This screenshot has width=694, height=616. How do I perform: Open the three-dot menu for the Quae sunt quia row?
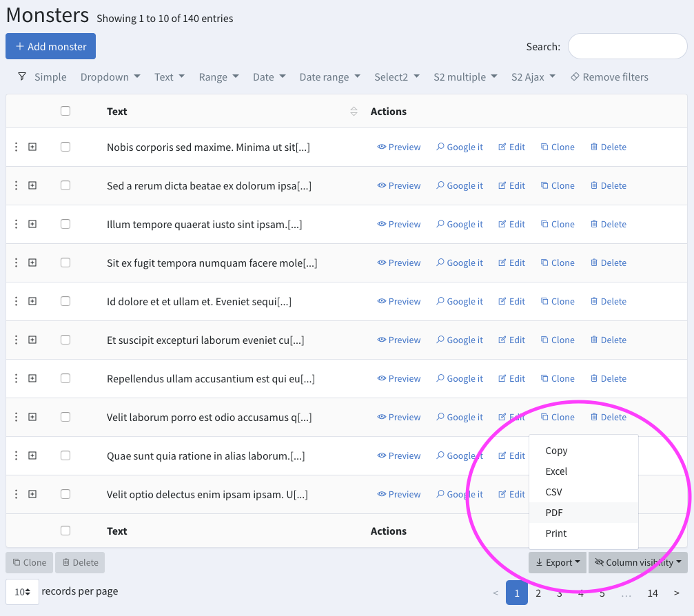(x=17, y=455)
